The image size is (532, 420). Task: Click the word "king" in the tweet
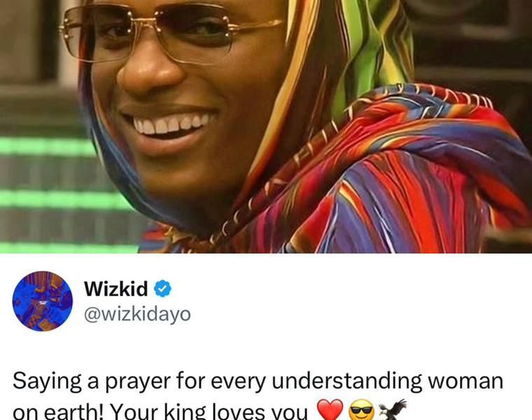click(185, 411)
